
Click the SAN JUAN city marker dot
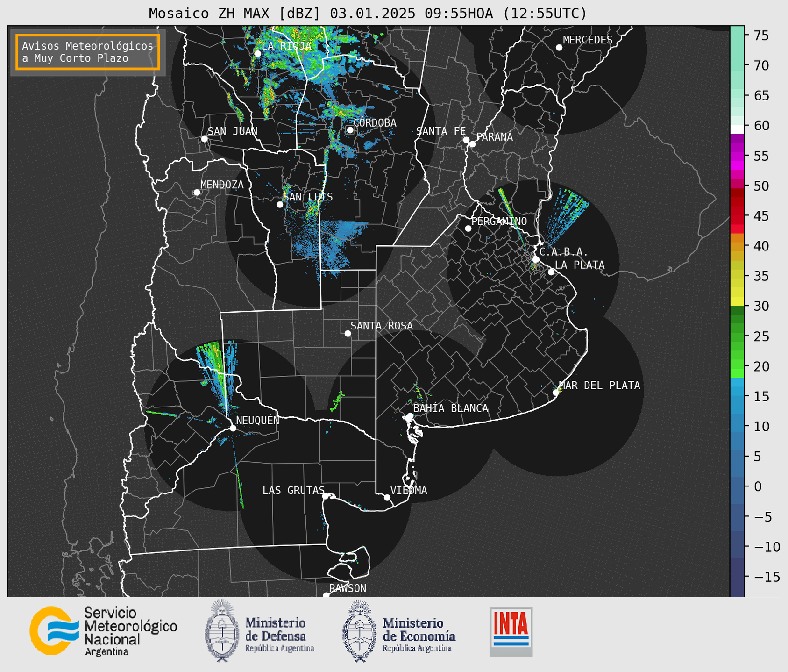coord(204,139)
